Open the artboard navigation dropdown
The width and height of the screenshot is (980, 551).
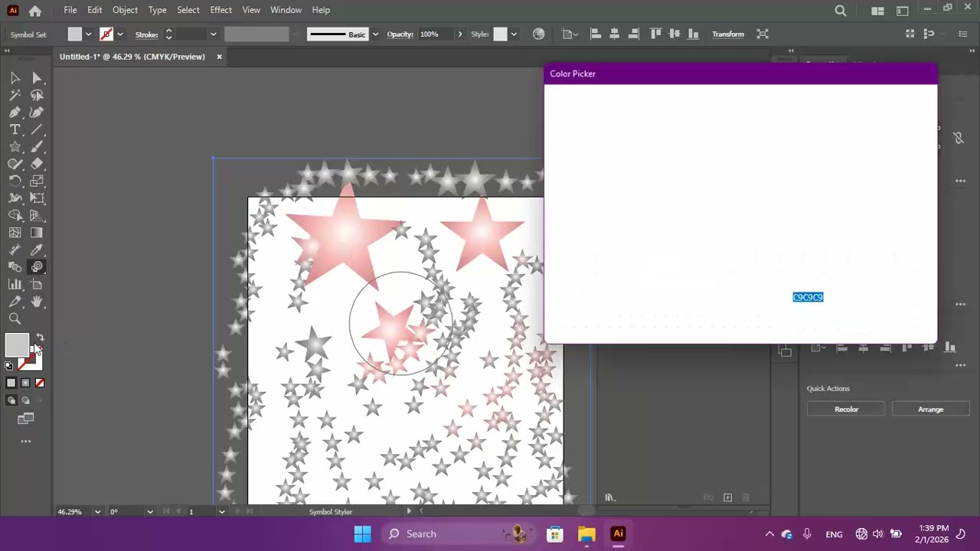pyautogui.click(x=221, y=512)
